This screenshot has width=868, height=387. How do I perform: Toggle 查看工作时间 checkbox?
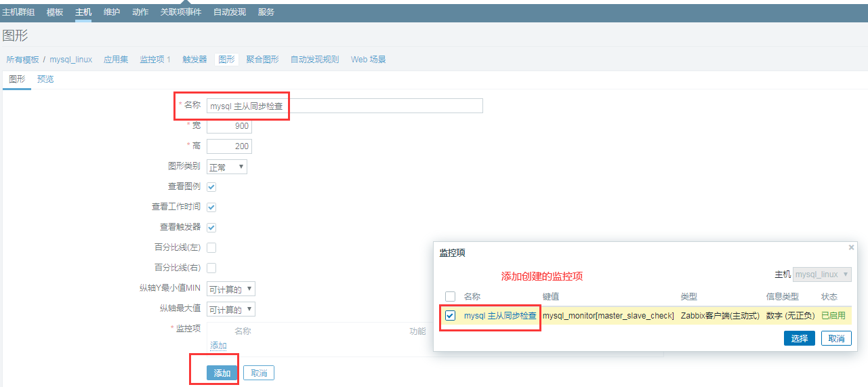pos(211,207)
